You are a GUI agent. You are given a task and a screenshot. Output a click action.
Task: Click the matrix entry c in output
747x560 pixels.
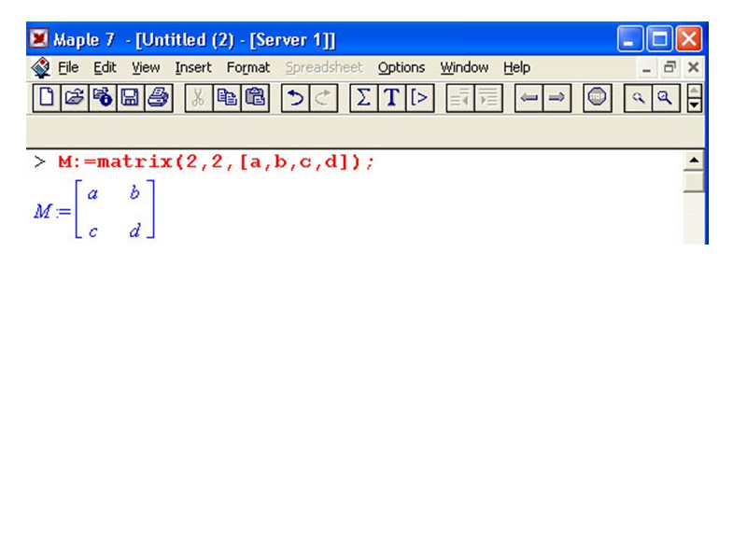(x=92, y=231)
